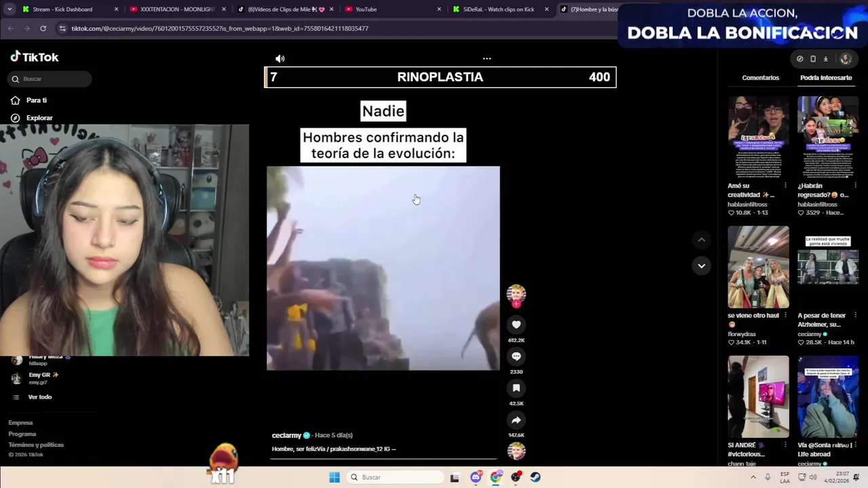This screenshot has height=488, width=868.
Task: Click the florwydraa username link
Action: point(742,334)
